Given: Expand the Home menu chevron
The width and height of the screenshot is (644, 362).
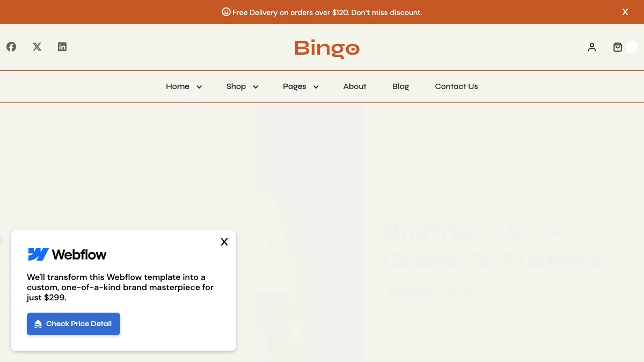Looking at the screenshot, I should pyautogui.click(x=199, y=87).
